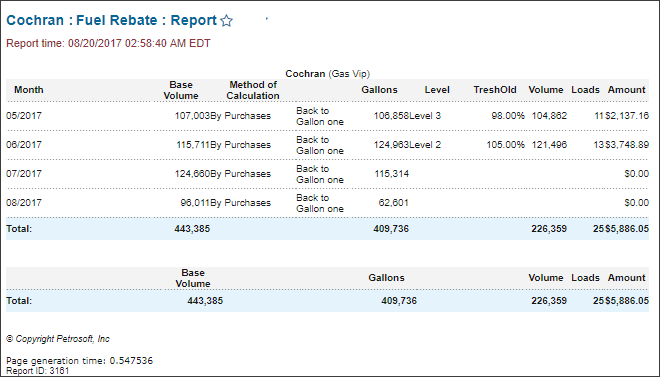Click the Report time text line
The image size is (660, 377).
108,43
